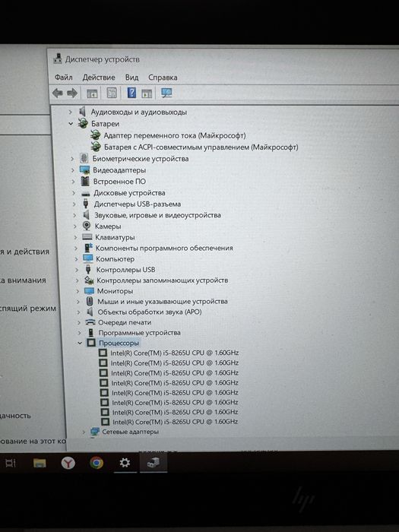
Task: Click the Камеры webcam icon
Action: (x=87, y=226)
